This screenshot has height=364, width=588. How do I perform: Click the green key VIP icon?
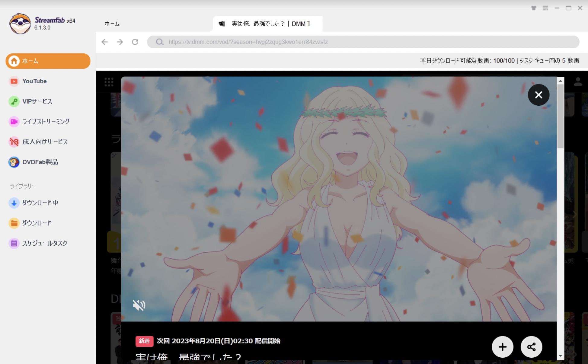tap(14, 101)
